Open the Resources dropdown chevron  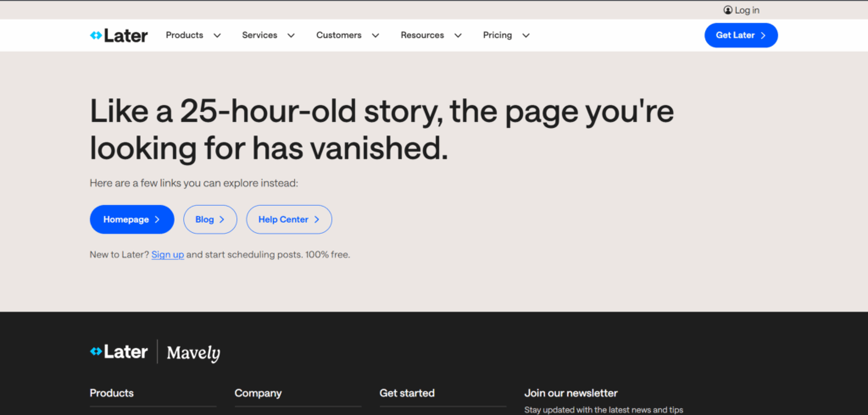458,36
